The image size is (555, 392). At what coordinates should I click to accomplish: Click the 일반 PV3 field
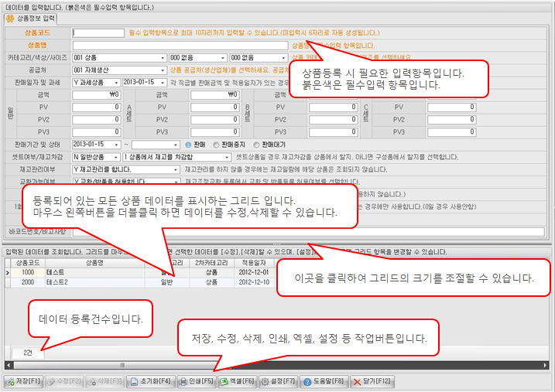pos(97,132)
